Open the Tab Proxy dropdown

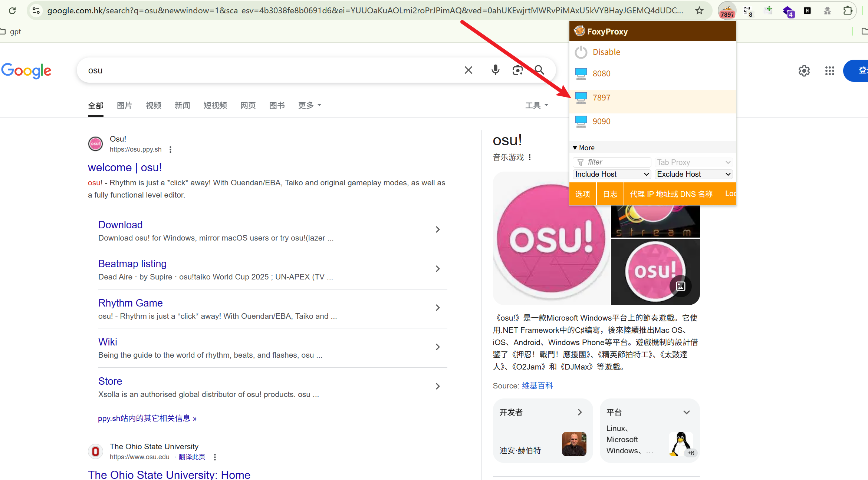click(693, 162)
